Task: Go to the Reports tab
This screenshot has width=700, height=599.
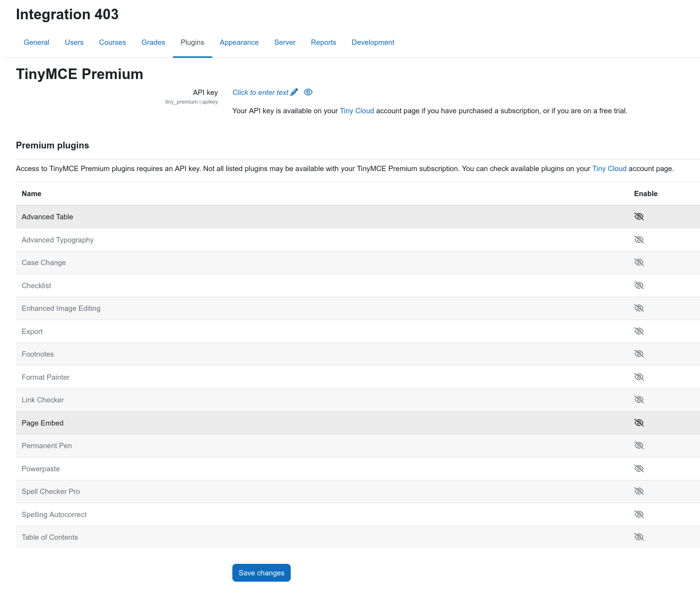Action: [323, 42]
